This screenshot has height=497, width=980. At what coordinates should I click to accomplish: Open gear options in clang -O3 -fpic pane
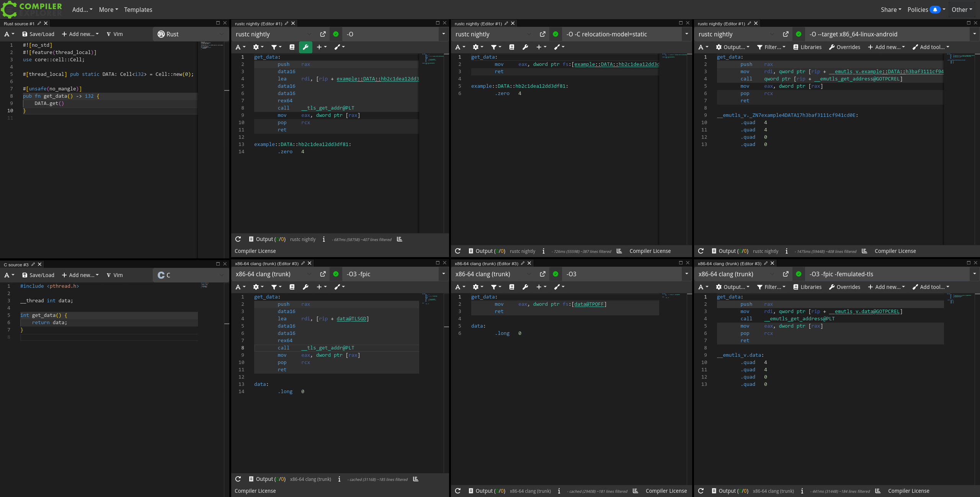point(258,287)
